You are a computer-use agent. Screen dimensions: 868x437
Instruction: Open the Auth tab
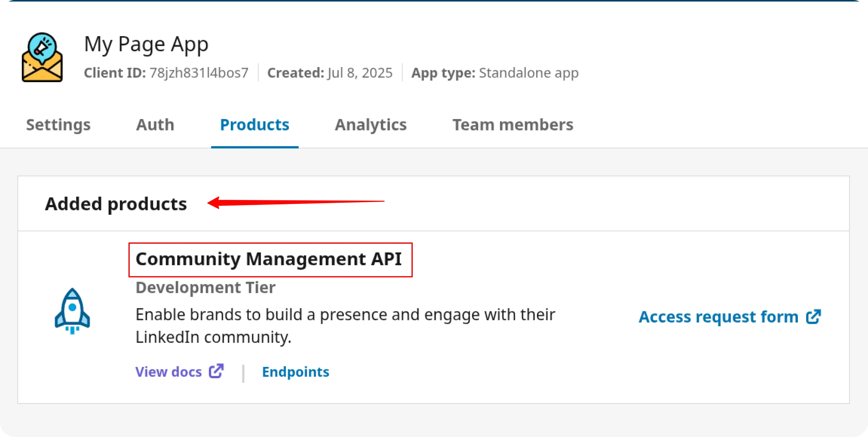click(155, 124)
